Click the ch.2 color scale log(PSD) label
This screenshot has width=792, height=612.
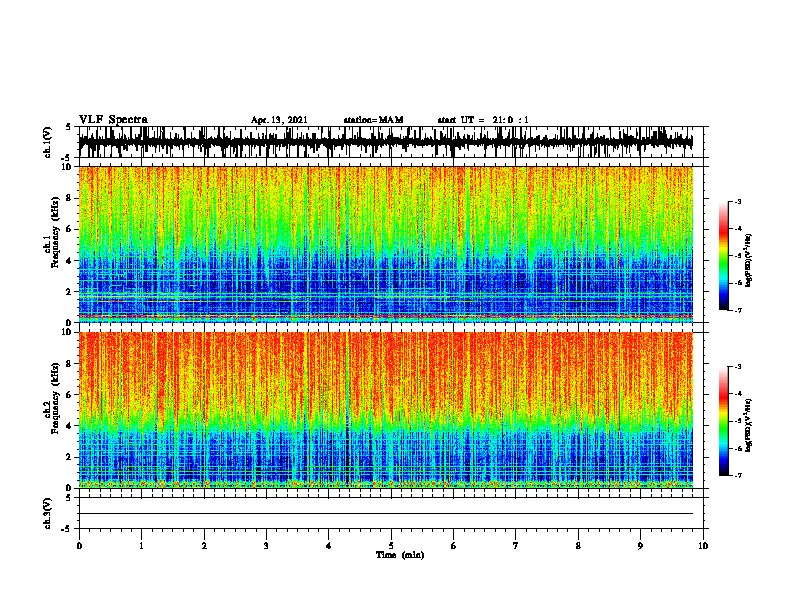749,426
